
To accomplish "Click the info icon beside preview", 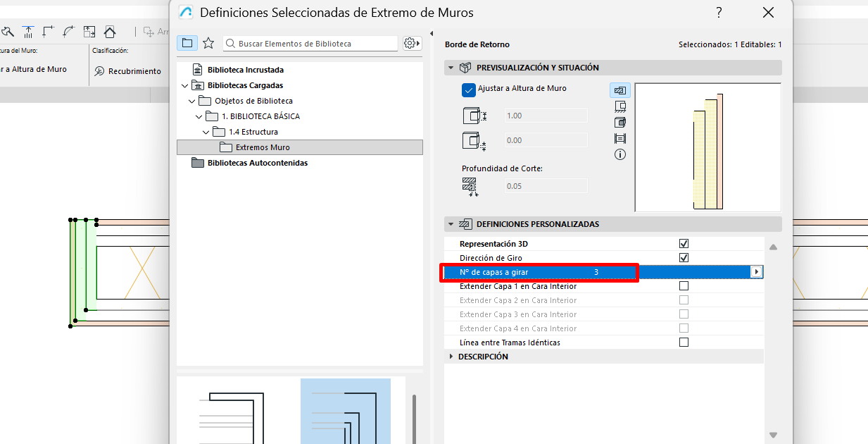I will (x=620, y=154).
